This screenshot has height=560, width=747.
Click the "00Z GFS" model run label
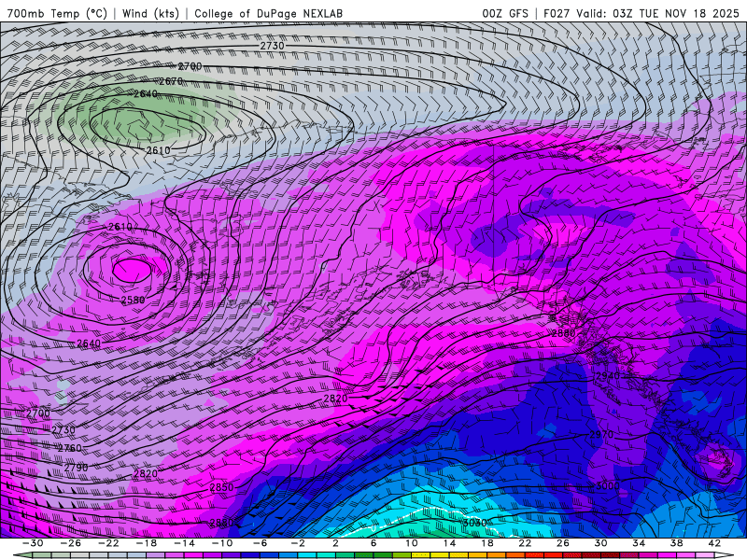(x=505, y=13)
